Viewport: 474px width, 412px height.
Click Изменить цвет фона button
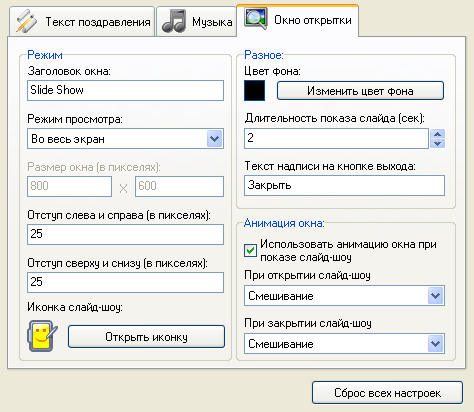pos(360,91)
